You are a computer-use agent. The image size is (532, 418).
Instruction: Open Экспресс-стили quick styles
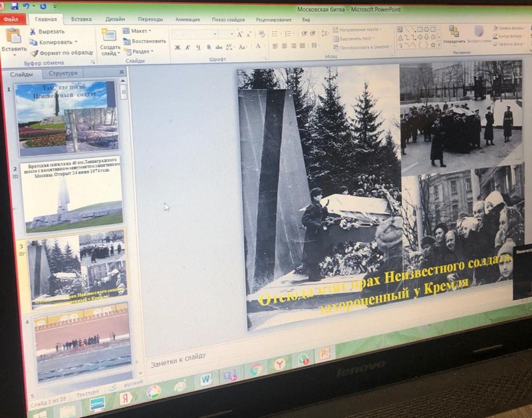[479, 35]
